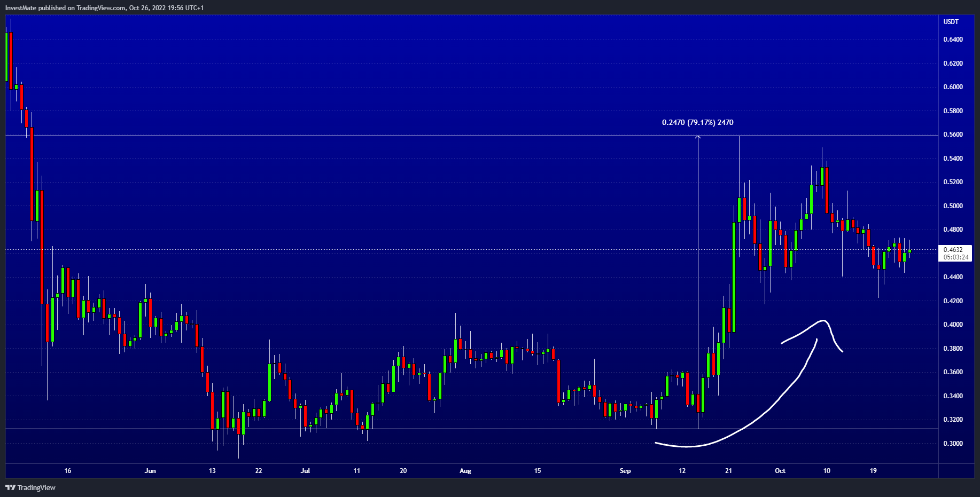Select the 0.3400 price level label
980x497 pixels.
[x=953, y=396]
